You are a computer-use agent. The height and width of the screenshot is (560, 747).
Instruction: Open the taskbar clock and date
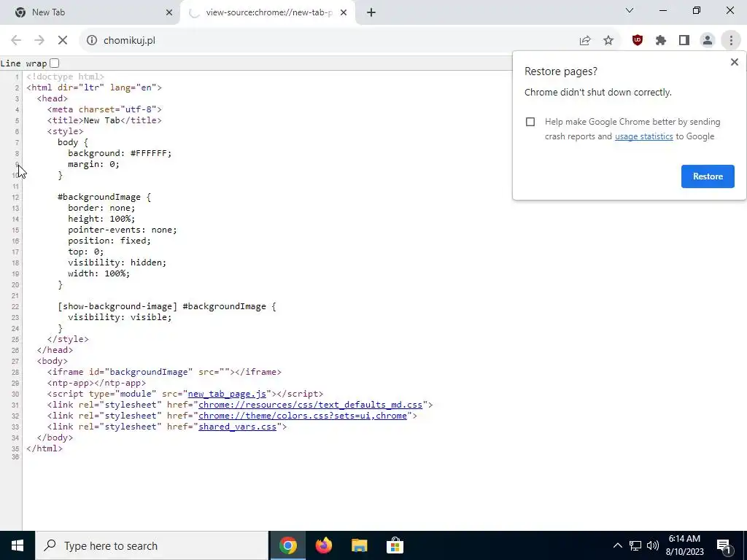coord(684,545)
